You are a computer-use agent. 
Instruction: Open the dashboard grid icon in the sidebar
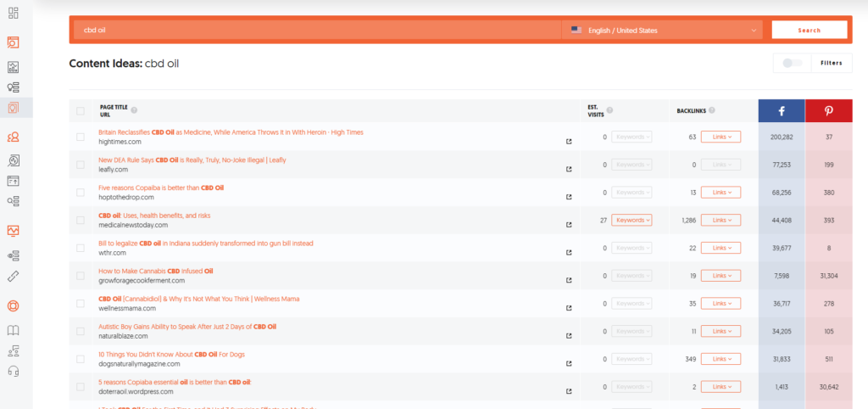(13, 13)
